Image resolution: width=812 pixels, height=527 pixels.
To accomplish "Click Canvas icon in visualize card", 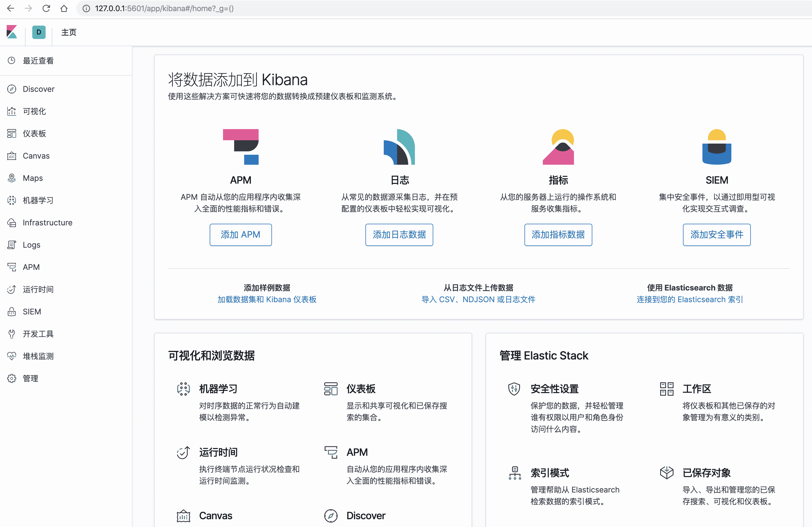I will (183, 516).
